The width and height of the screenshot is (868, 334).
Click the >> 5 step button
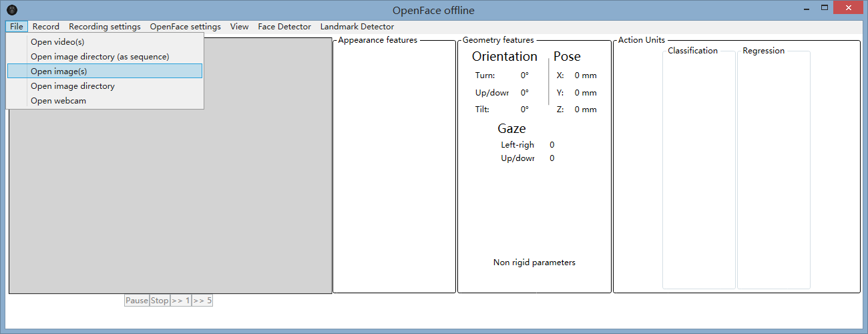(202, 301)
